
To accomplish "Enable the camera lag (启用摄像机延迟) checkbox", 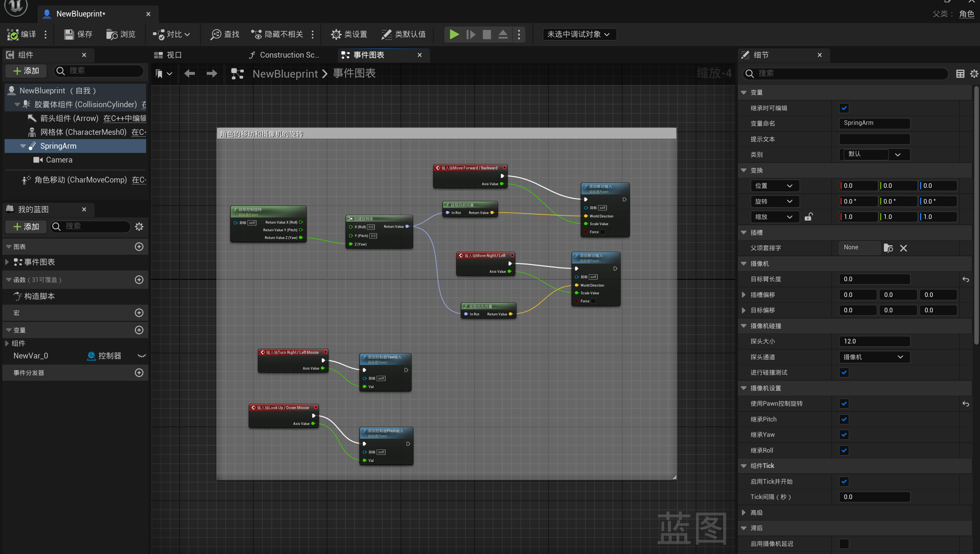I will coord(844,544).
